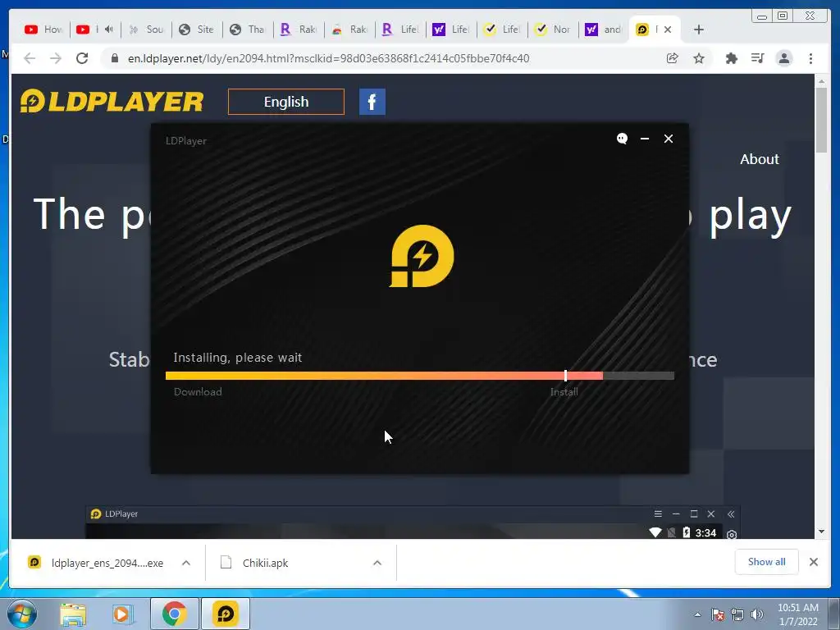Switch to the 'Site' tab
The height and width of the screenshot is (630, 840).
click(197, 30)
